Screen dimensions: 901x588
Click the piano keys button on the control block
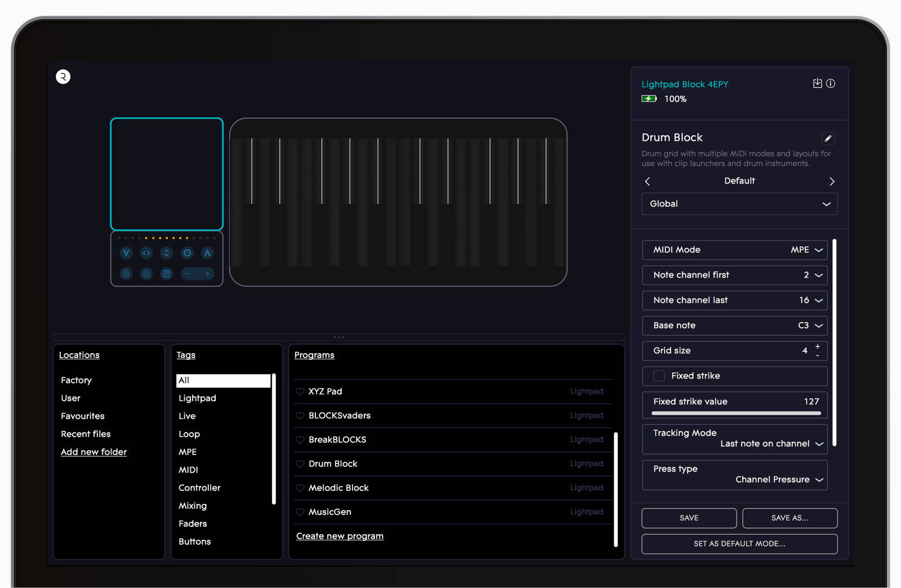(167, 274)
